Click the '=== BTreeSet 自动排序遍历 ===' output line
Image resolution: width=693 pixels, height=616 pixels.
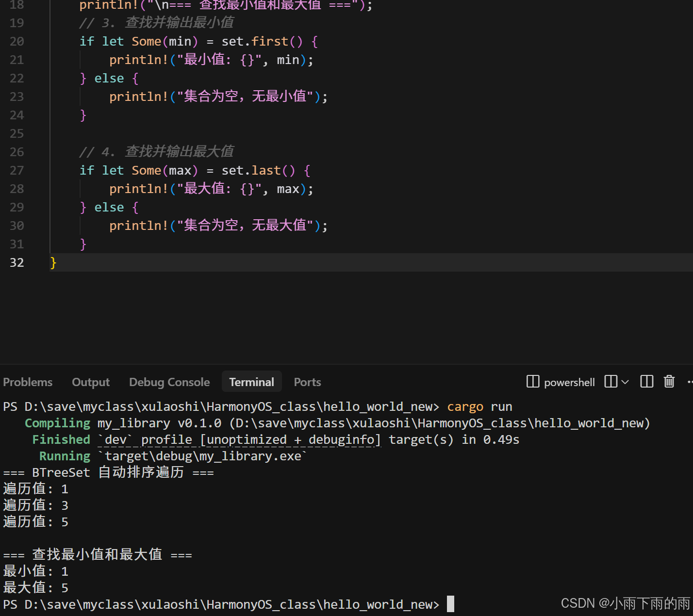pyautogui.click(x=108, y=472)
